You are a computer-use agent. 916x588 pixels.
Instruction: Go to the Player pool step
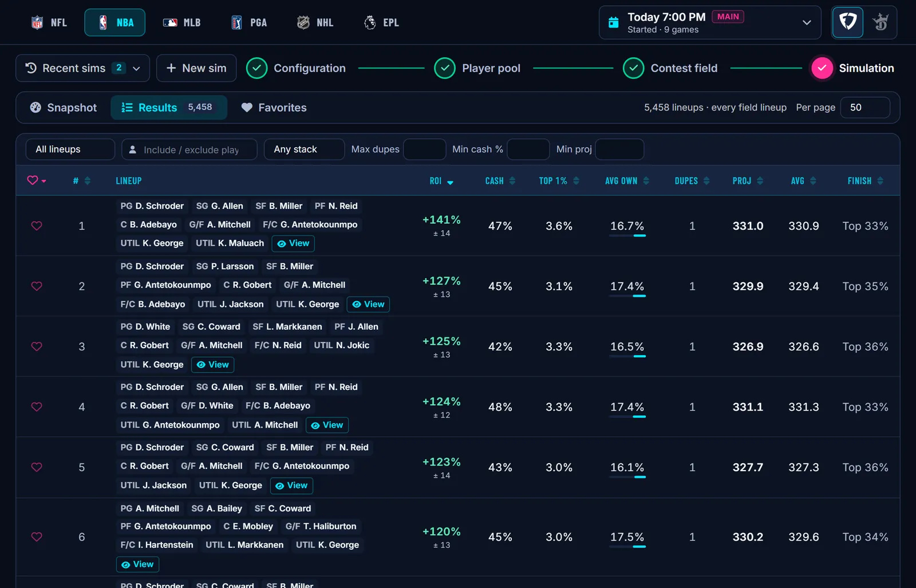[x=477, y=68]
